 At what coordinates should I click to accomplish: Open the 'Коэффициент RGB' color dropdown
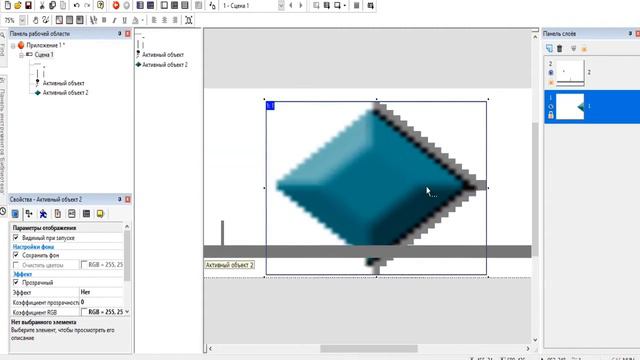[x=127, y=311]
